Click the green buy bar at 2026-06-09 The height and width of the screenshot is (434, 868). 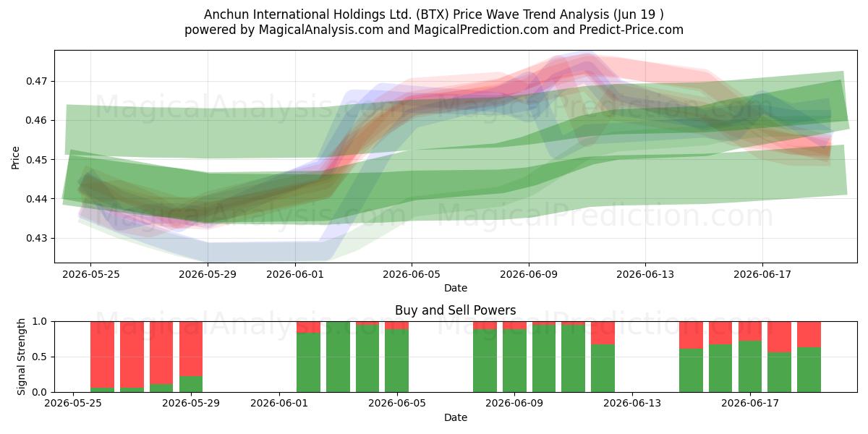pos(514,361)
